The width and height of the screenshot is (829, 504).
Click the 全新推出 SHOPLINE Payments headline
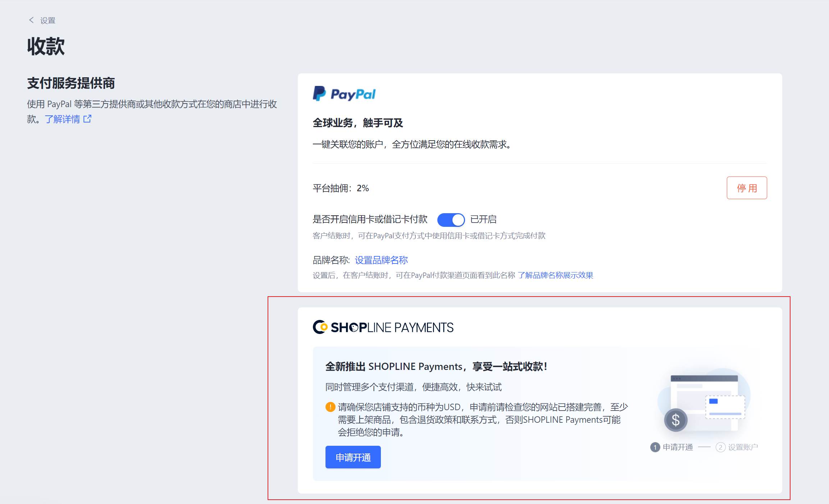coord(436,367)
